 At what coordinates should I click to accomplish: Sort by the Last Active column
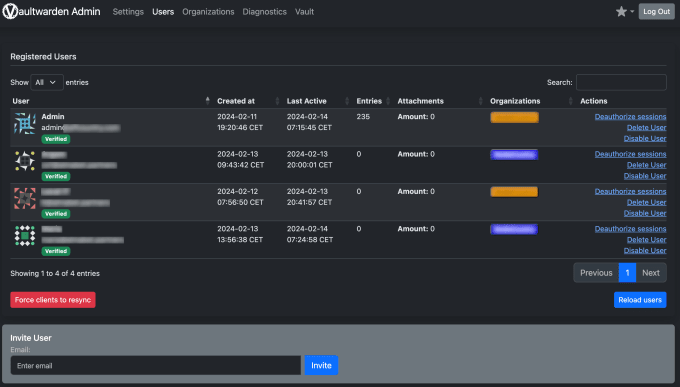pos(347,101)
